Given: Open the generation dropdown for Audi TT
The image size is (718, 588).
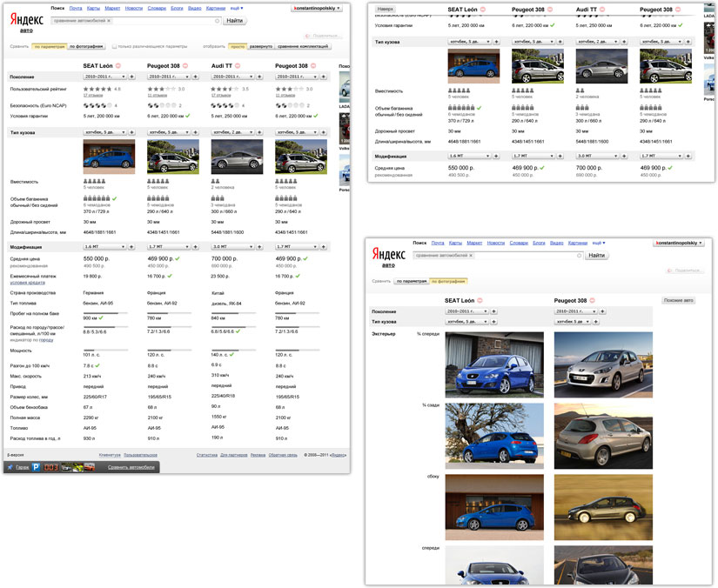Looking at the screenshot, I should click(x=228, y=77).
